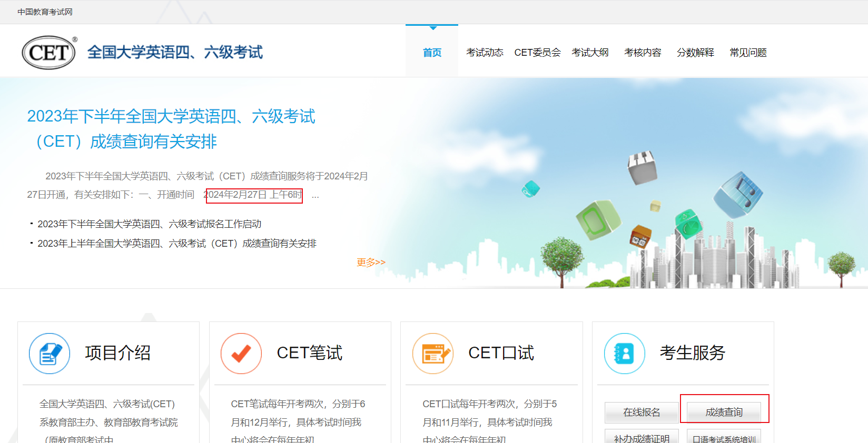Image resolution: width=868 pixels, height=443 pixels.
Task: Open the 2023年下半年报名工作启动 news link
Action: 149,224
